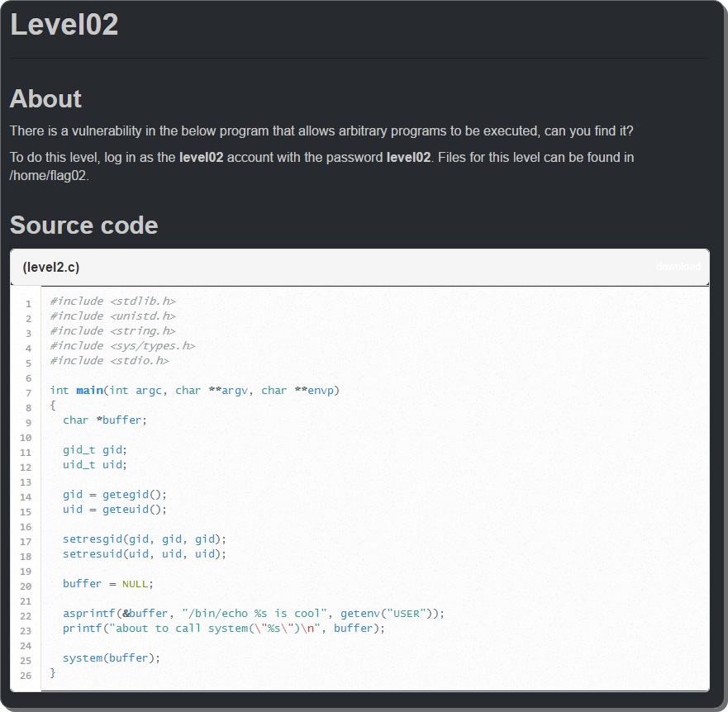
Task: Click the About section heading
Action: click(x=45, y=99)
